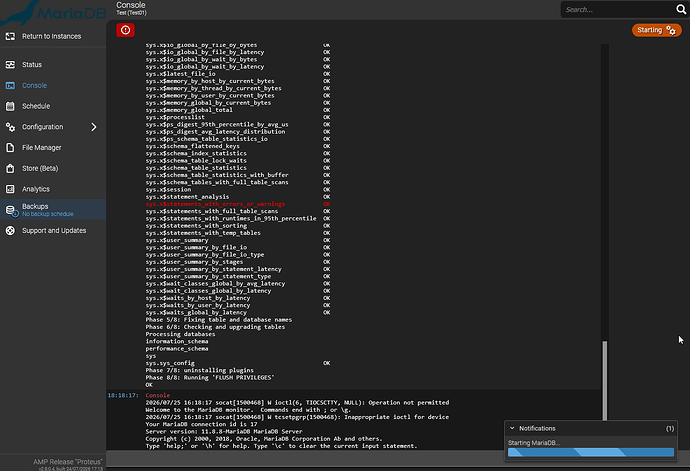Click the Schedule calendar icon
The image size is (690, 471).
pyautogui.click(x=10, y=106)
